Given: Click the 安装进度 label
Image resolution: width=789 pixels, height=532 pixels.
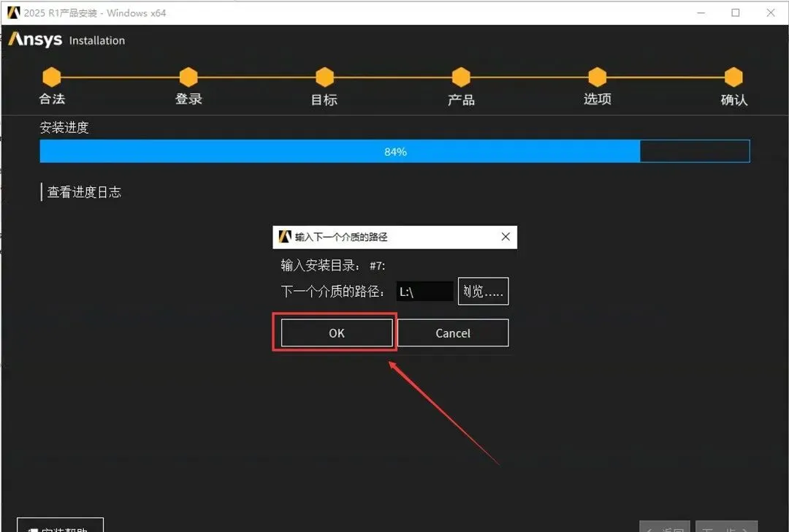Looking at the screenshot, I should click(64, 127).
